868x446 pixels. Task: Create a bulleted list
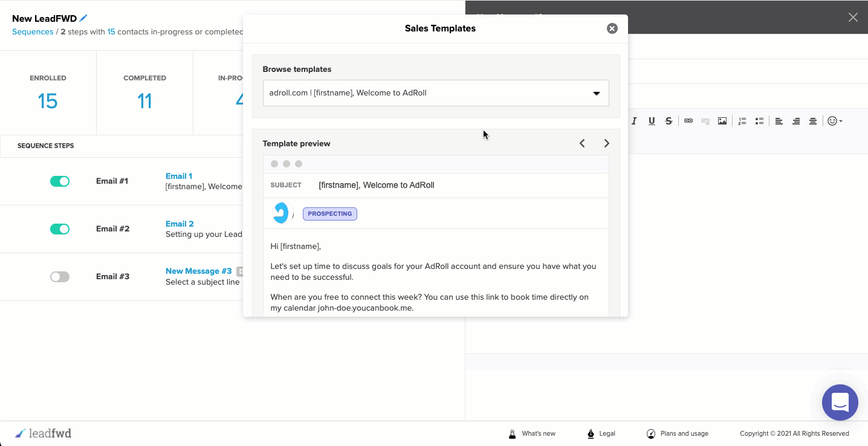point(759,121)
